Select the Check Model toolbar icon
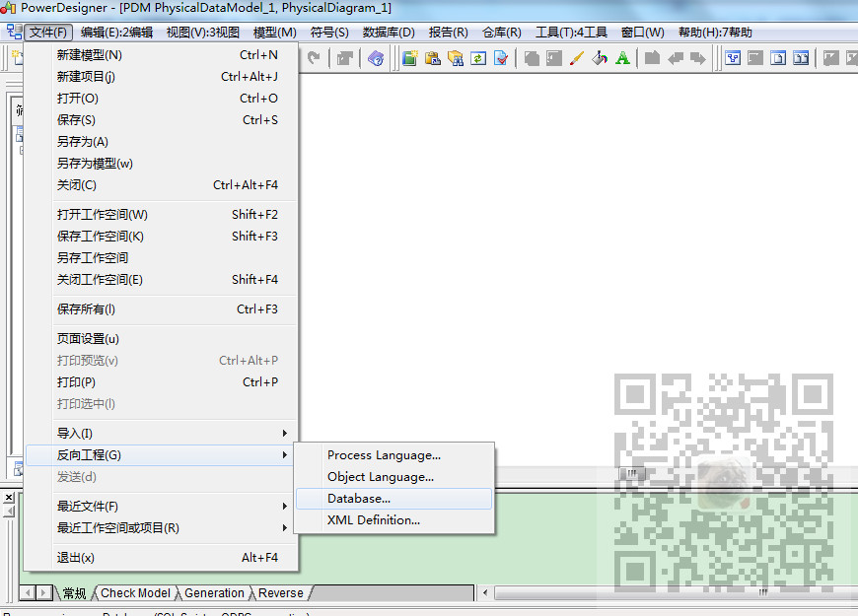This screenshot has height=616, width=858. (x=501, y=59)
